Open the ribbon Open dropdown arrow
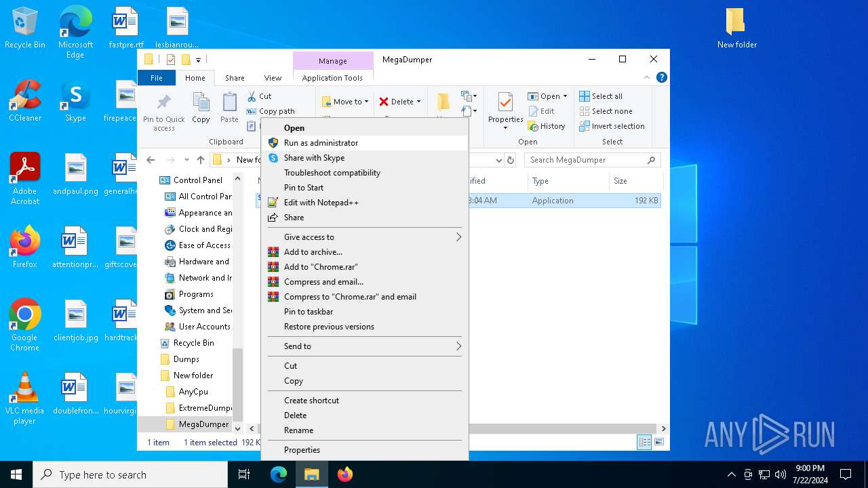The width and height of the screenshot is (868, 488). (565, 96)
